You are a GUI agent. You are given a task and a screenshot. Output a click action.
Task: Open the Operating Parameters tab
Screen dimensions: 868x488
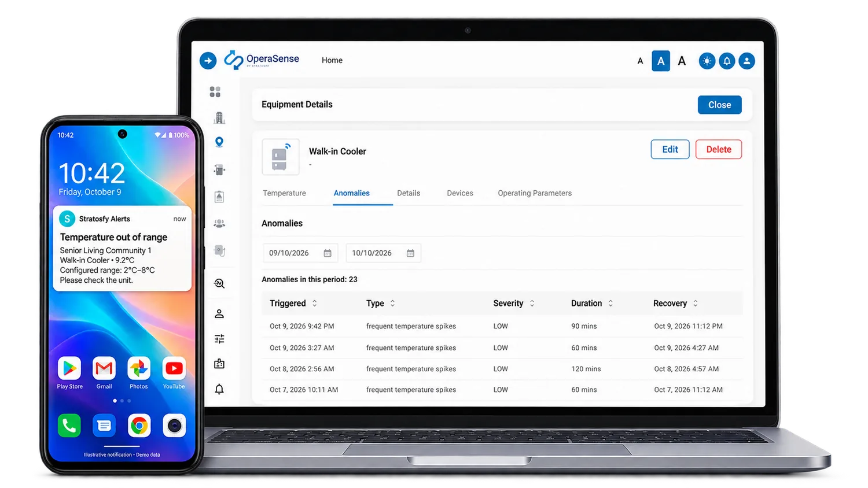coord(535,193)
